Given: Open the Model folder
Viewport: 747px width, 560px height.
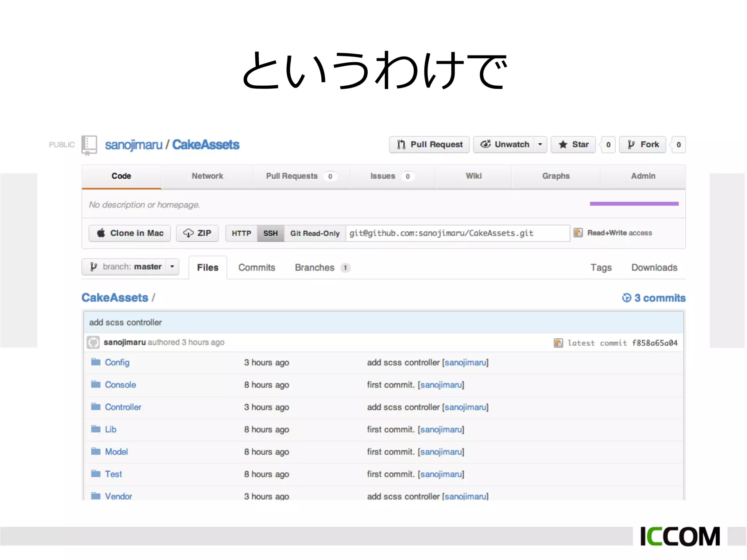Looking at the screenshot, I should [116, 452].
